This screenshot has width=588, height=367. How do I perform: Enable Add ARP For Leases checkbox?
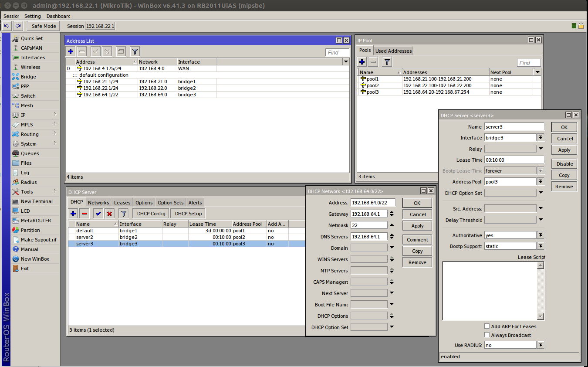coord(487,326)
